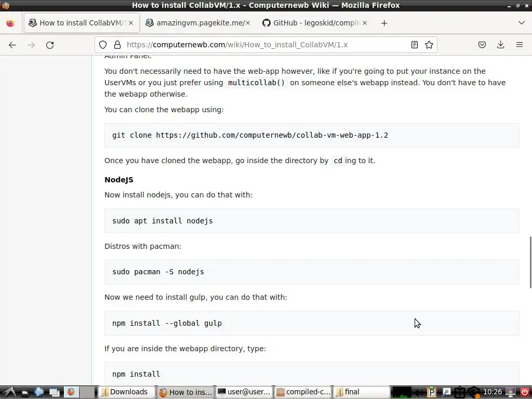Open the shield tracking protection icon

tap(103, 45)
